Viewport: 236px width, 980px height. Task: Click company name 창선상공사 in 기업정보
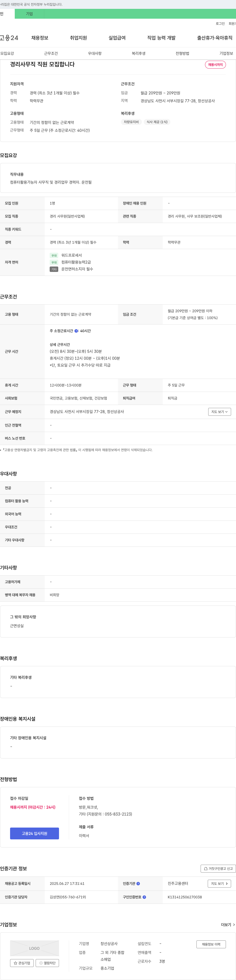tap(109, 943)
